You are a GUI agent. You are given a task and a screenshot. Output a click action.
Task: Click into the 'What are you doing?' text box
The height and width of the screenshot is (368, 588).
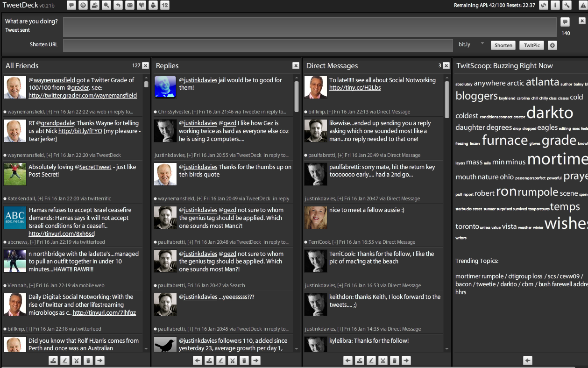click(x=310, y=27)
